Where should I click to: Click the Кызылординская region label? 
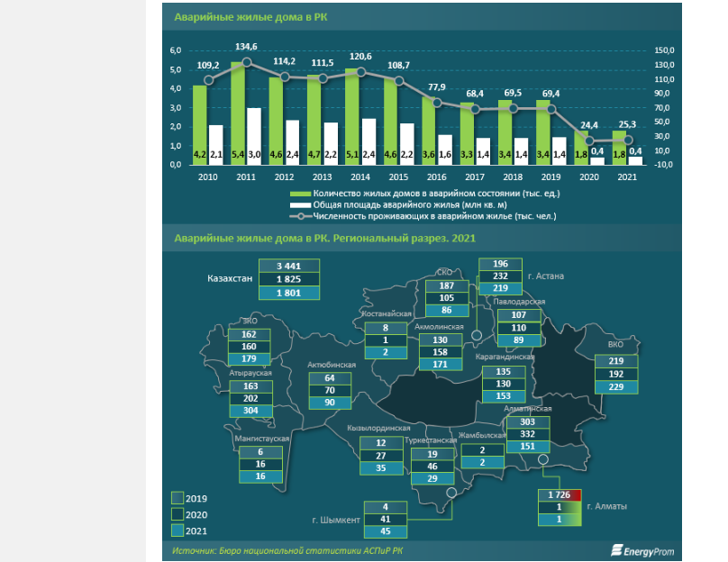point(378,428)
